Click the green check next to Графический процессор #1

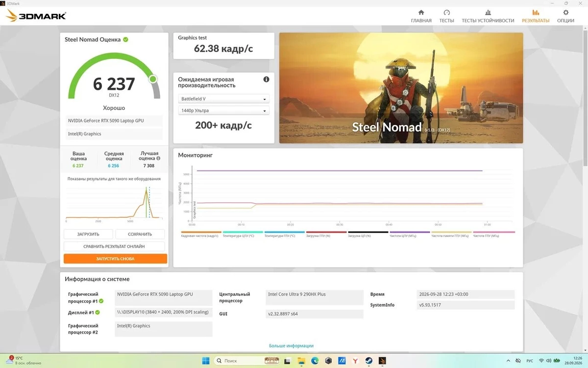point(101,301)
